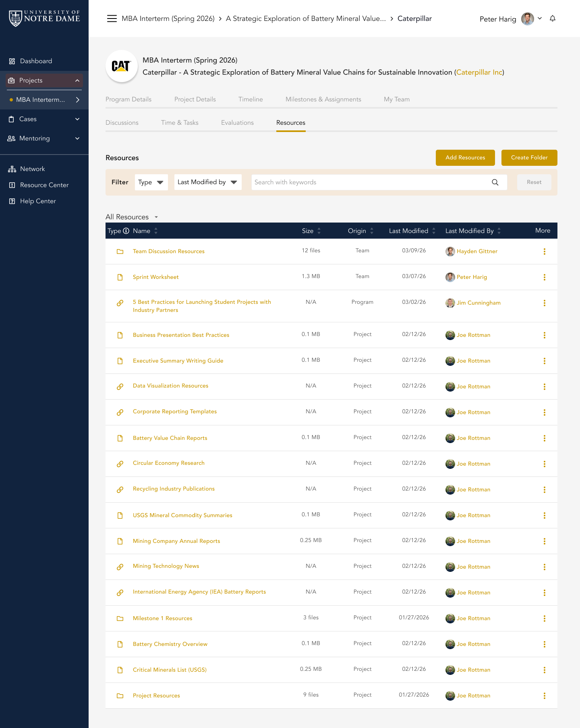Click Peter Harig's header profile photo
This screenshot has height=728, width=580.
[x=528, y=19]
